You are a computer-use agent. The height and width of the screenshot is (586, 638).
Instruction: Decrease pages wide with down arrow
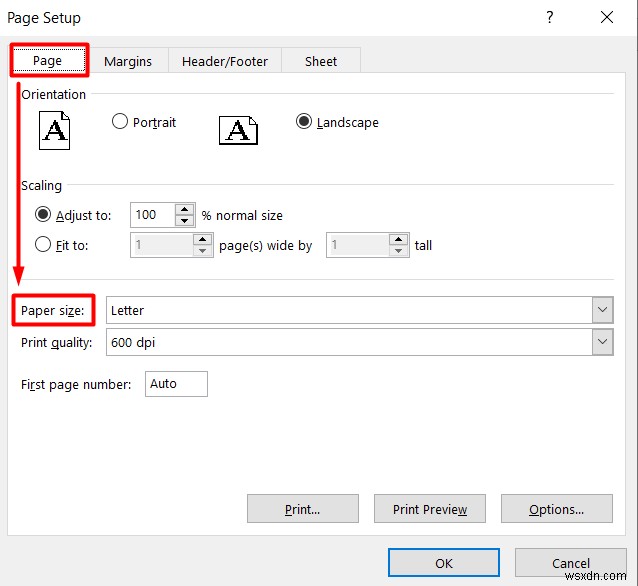tap(202, 250)
